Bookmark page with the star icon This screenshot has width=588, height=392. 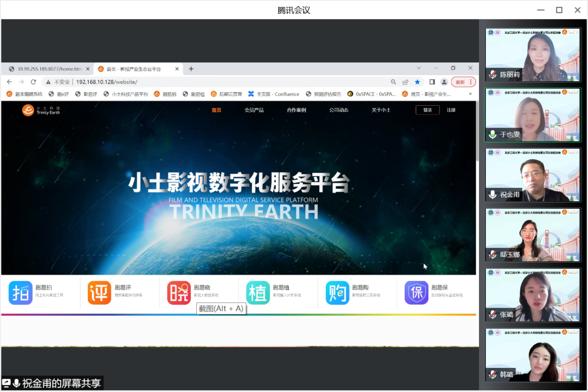click(417, 82)
